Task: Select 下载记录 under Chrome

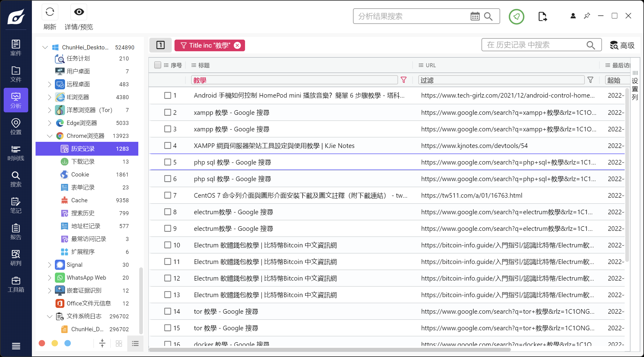Action: 87,161
